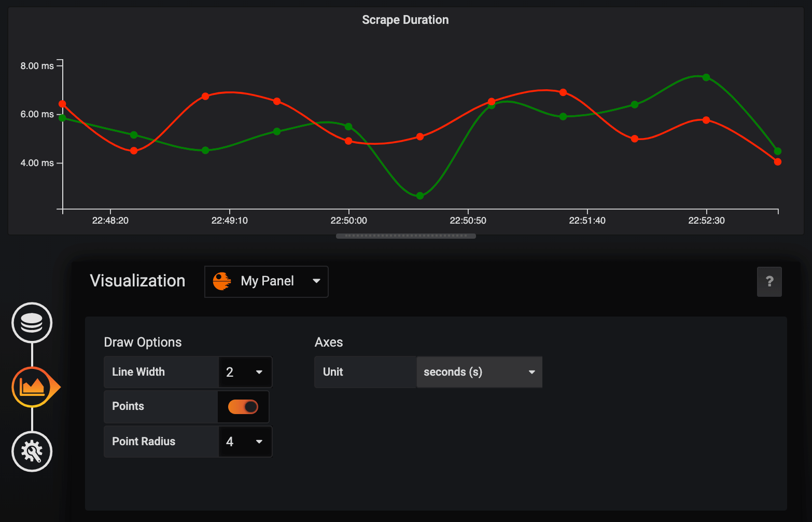Click the Line Width label
Screen dimensions: 812x522
(x=138, y=372)
